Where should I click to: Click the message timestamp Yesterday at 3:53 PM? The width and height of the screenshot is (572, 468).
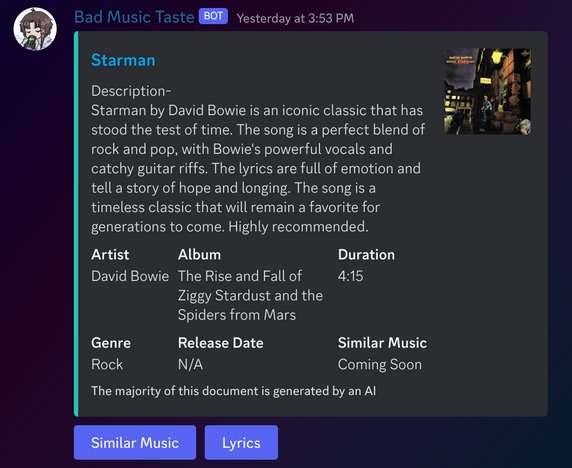pos(295,18)
